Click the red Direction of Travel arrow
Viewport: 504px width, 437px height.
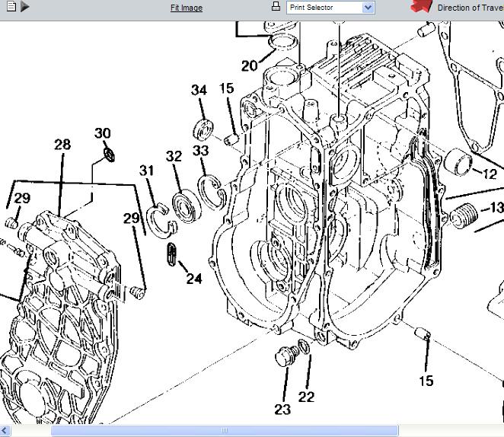(421, 7)
